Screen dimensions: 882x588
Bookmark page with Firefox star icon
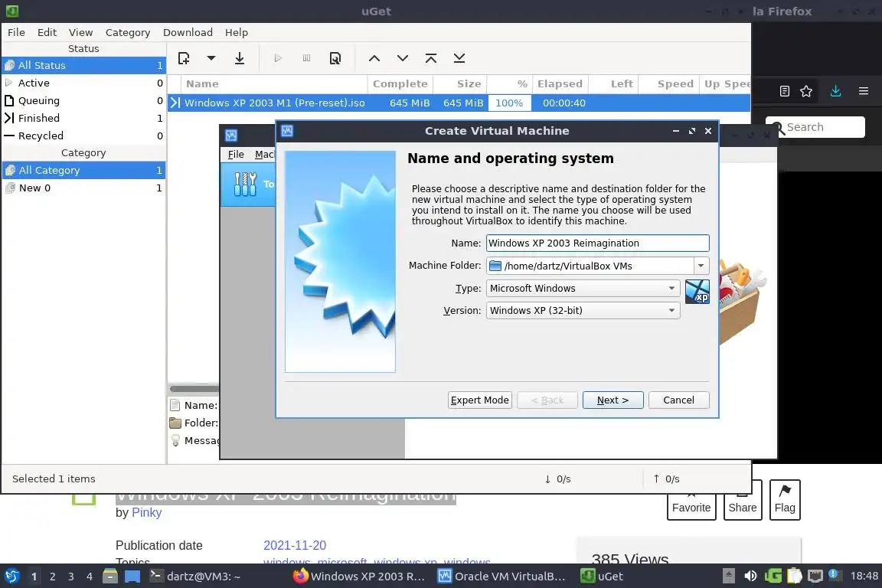806,91
